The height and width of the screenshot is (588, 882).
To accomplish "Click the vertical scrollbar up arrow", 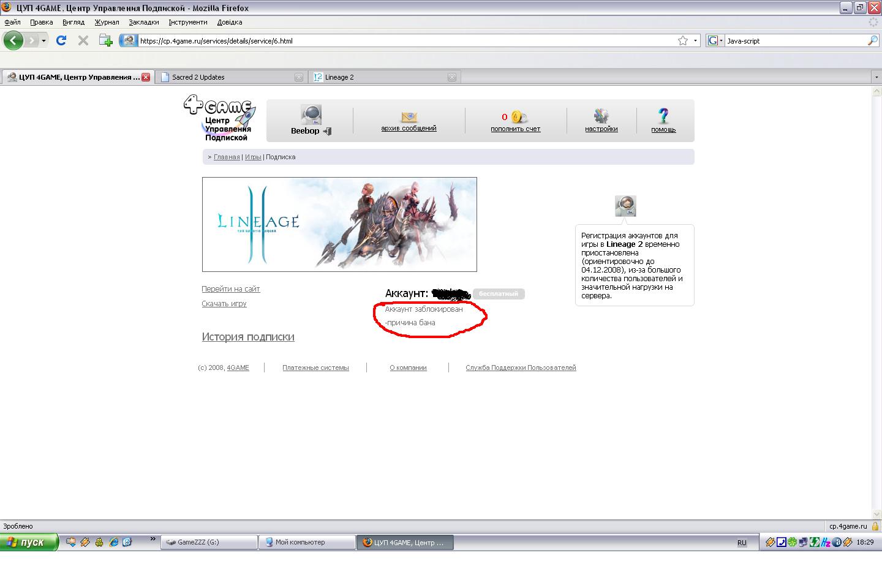I will (876, 91).
